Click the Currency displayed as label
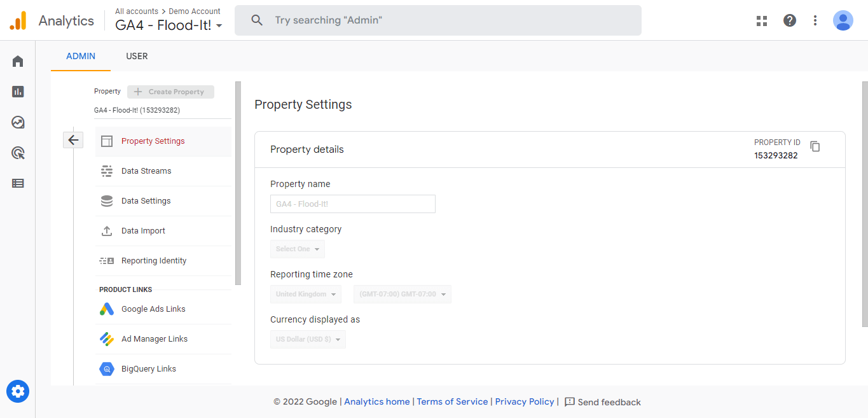Screen dimensions: 868x418 pos(315,319)
